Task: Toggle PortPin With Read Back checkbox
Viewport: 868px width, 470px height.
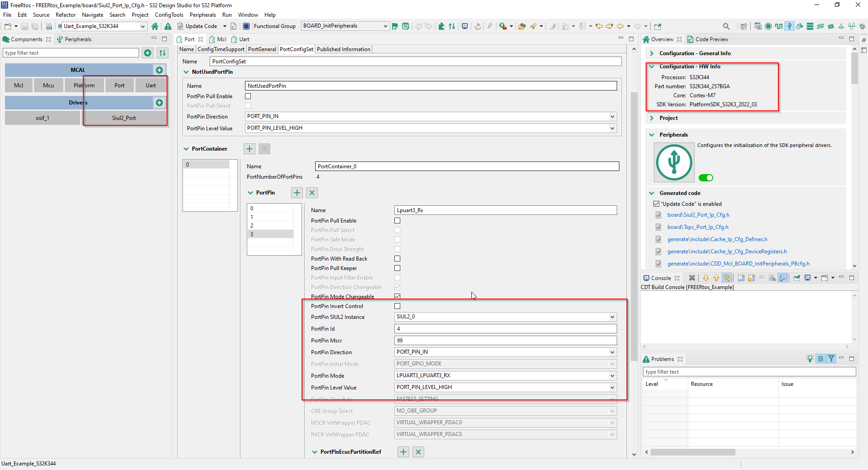Action: coord(398,259)
